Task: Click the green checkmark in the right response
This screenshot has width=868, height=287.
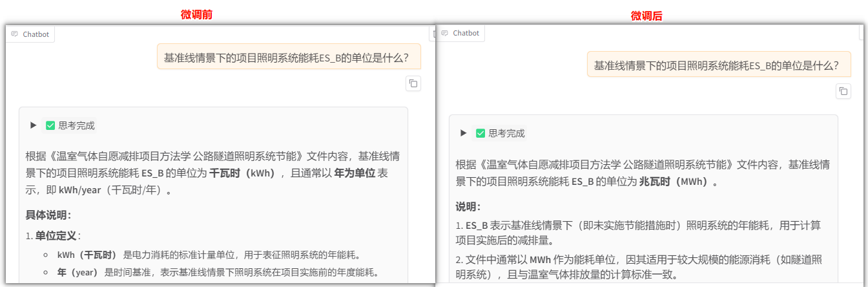Action: (480, 134)
